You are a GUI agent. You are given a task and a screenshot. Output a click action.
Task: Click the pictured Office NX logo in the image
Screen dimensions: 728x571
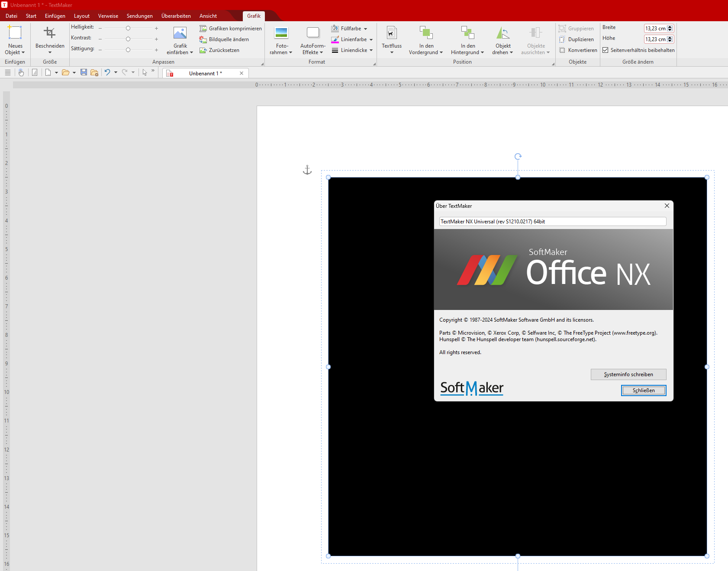553,269
